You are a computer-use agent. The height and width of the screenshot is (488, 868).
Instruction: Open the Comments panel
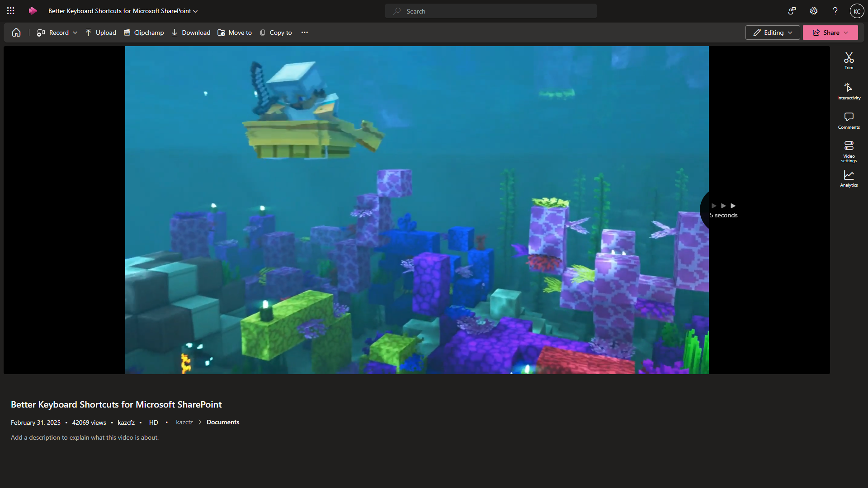tap(849, 121)
